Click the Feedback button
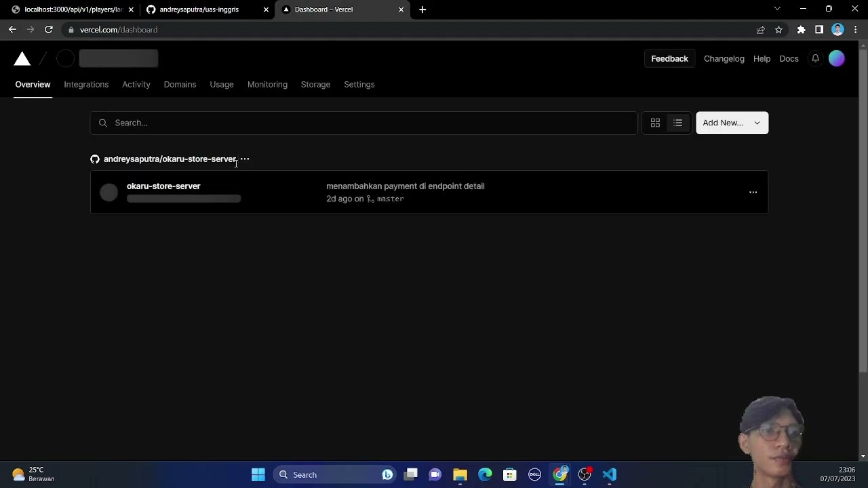 click(669, 59)
